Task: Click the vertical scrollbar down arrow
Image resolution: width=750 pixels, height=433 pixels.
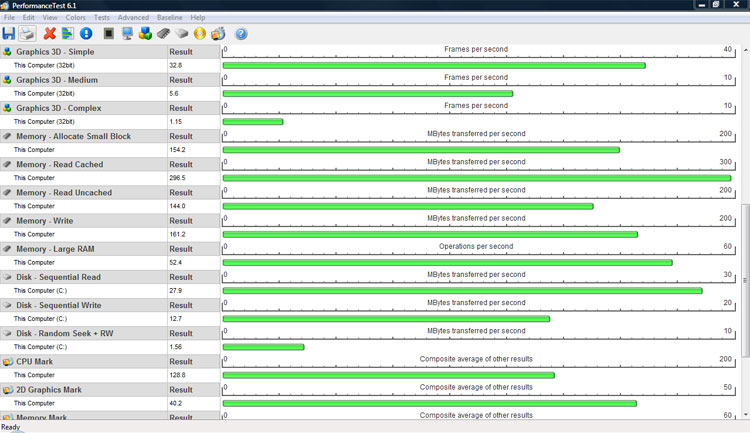Action: click(745, 415)
